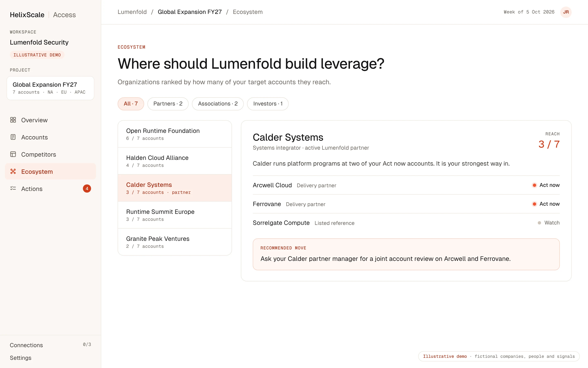Image resolution: width=588 pixels, height=368 pixels.
Task: Click the 3 / 7 reach value
Action: [549, 144]
